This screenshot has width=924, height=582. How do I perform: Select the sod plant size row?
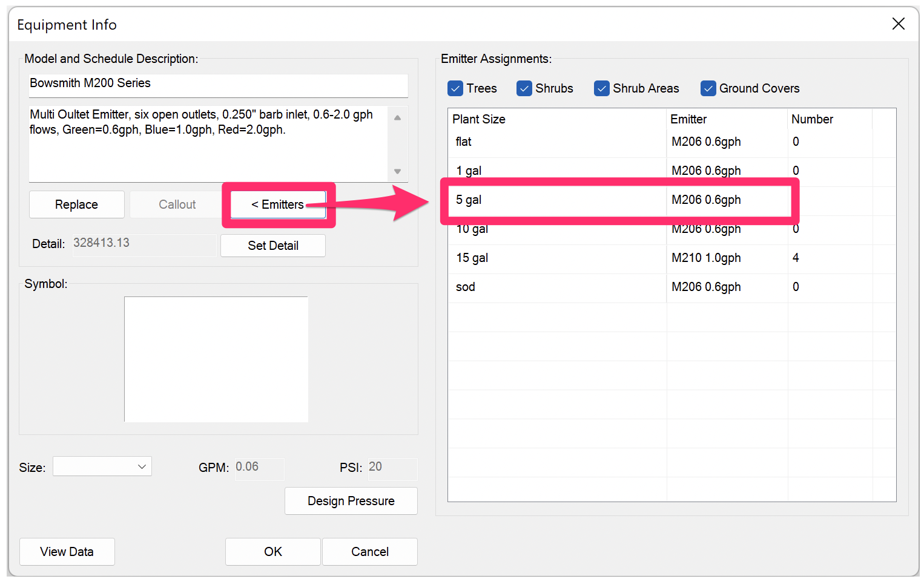point(672,288)
